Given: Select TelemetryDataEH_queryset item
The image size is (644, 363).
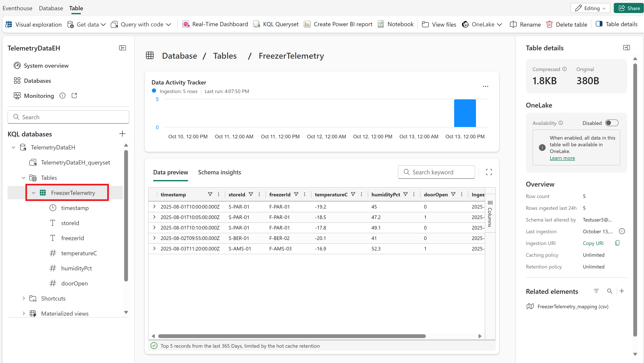Looking at the screenshot, I should [70, 162].
